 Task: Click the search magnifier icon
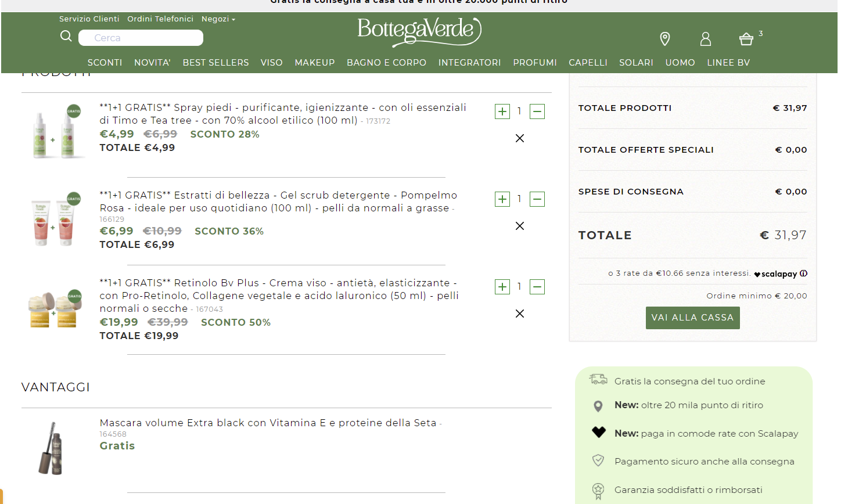click(x=66, y=37)
